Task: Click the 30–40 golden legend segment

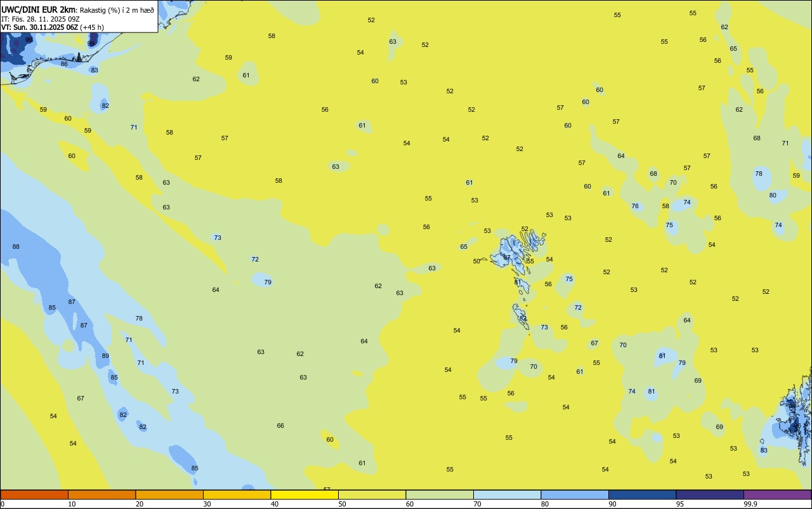Action: pos(237,494)
